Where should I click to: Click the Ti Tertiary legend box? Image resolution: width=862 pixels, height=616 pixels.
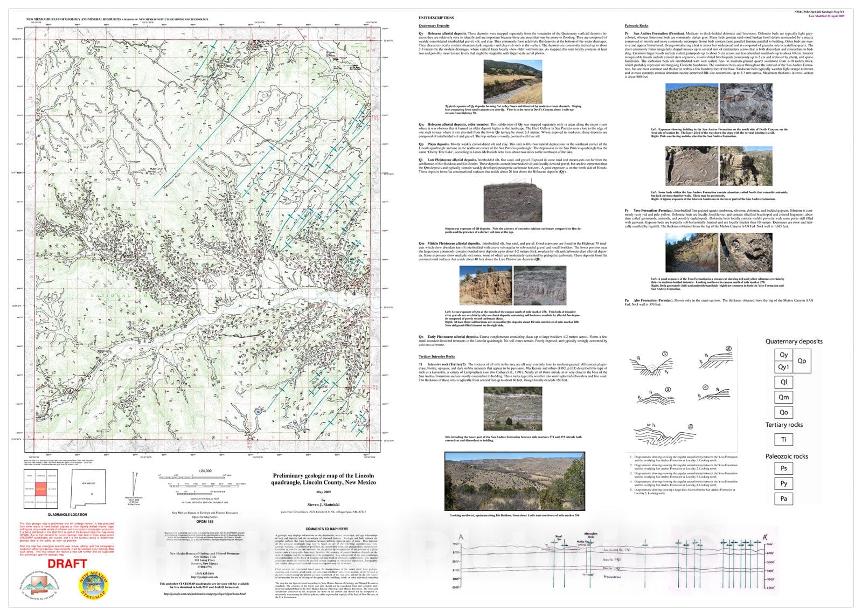click(783, 439)
